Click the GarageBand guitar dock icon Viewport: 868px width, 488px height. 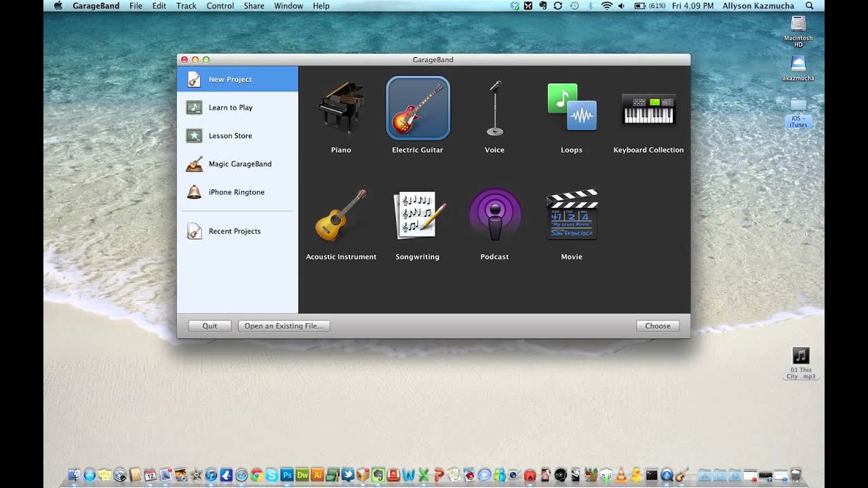pos(681,474)
